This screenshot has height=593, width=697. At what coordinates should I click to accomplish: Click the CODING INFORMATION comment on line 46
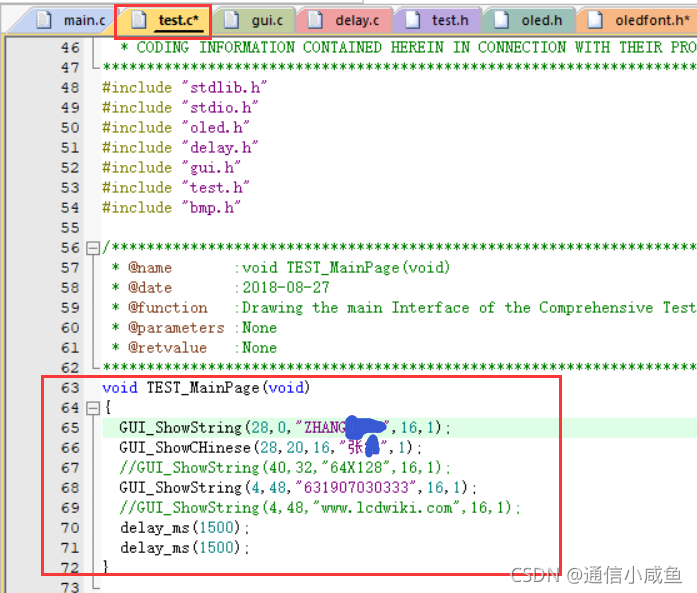[x=408, y=48]
